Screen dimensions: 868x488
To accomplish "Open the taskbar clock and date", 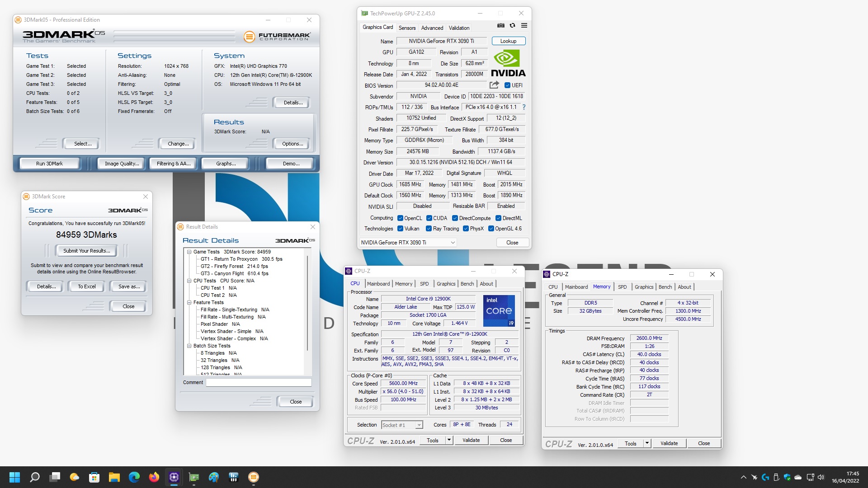I will (x=845, y=477).
